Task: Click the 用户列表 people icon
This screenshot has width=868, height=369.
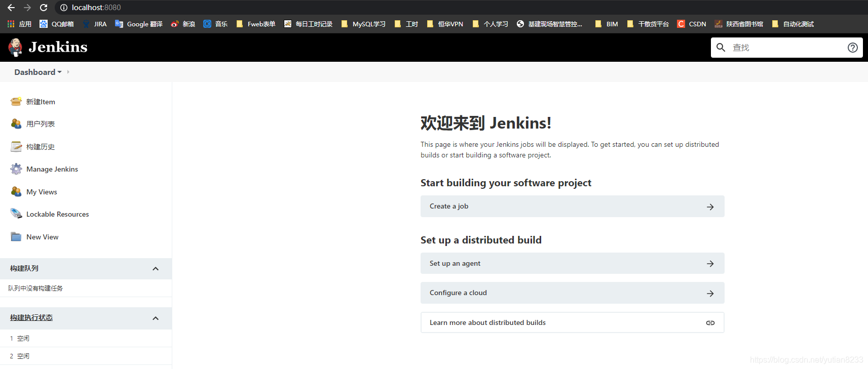Action: (16, 124)
